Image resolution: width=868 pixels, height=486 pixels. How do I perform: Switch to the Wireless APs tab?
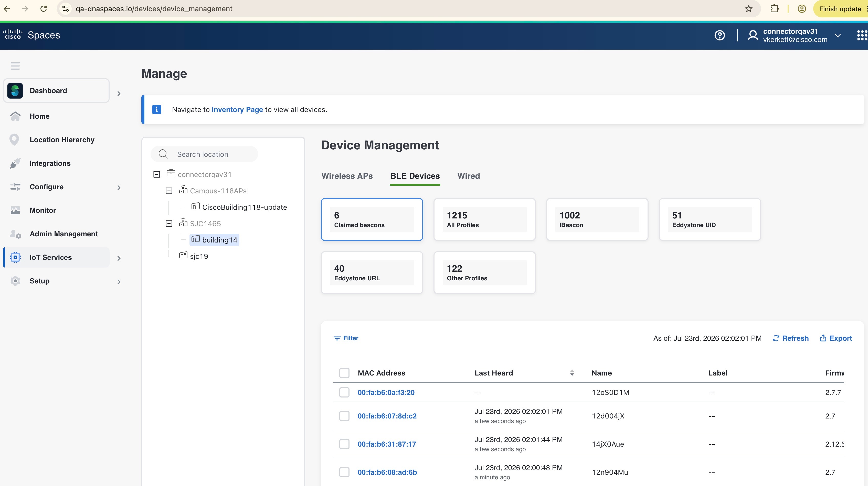(x=347, y=176)
